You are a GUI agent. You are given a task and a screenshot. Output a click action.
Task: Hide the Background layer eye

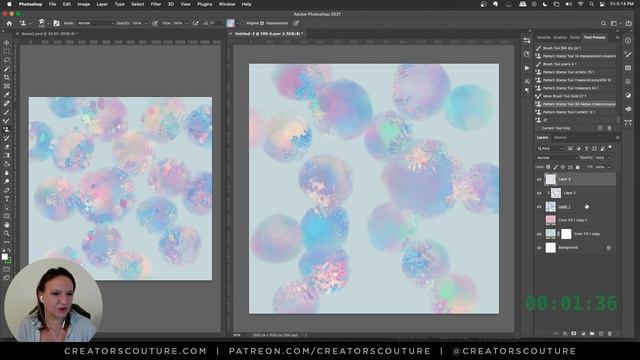pyautogui.click(x=539, y=248)
